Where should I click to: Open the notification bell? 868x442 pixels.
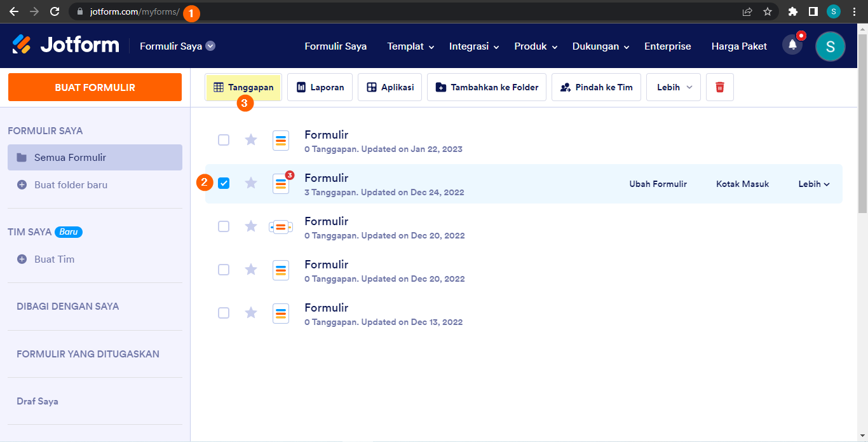(x=792, y=45)
